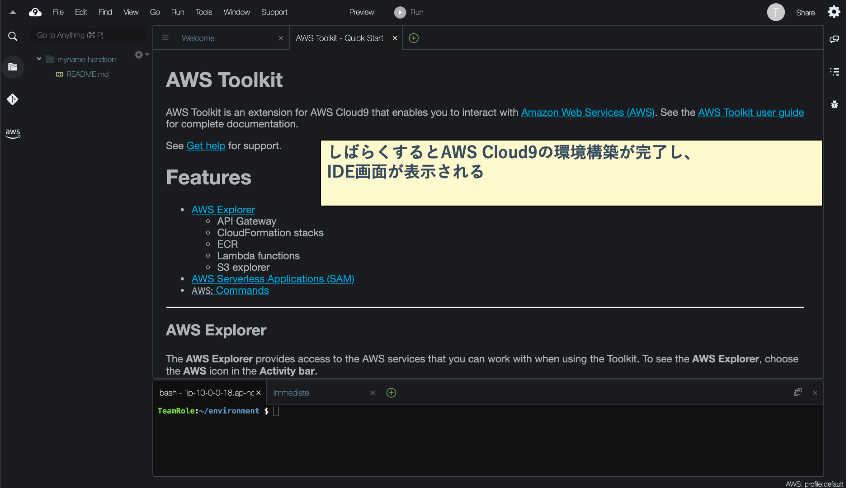Close AWS Toolkit - Quick Start tab
Viewport: 868px width, 488px height.
395,38
